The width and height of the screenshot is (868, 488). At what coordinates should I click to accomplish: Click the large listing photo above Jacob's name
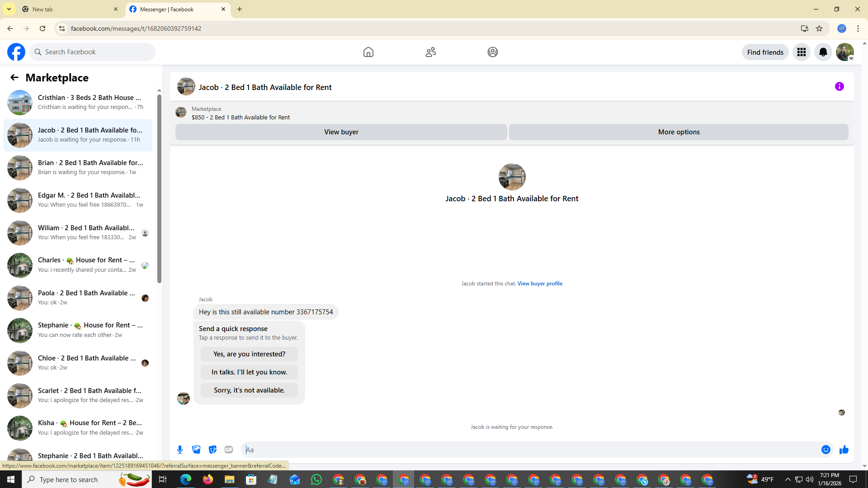[x=512, y=177]
